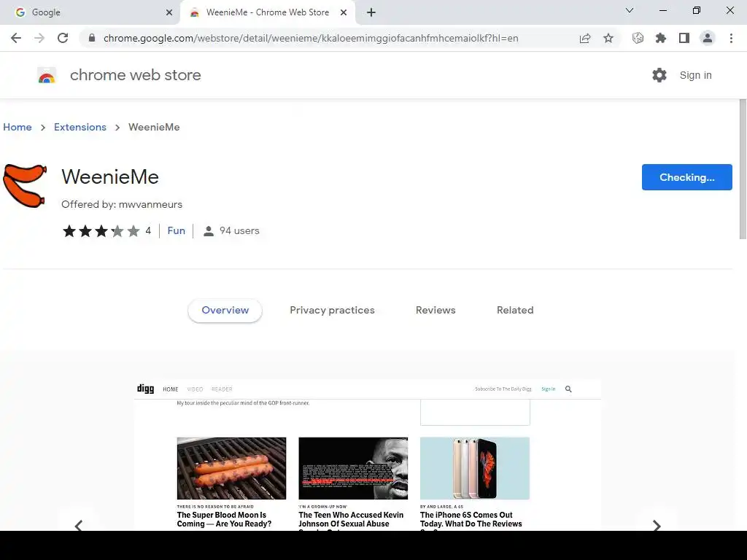Reload the current page
Screen dimensions: 747x560
(x=63, y=38)
